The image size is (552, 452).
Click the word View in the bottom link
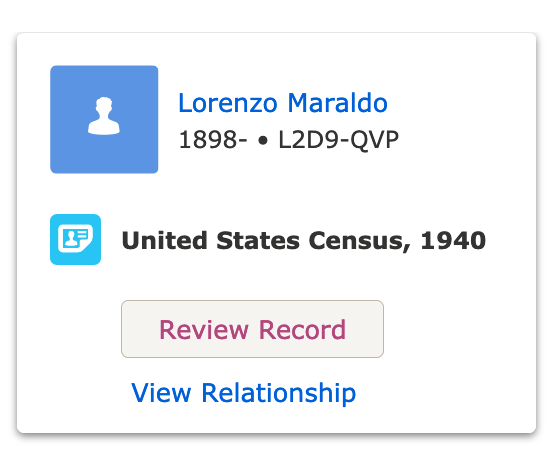coord(161,393)
